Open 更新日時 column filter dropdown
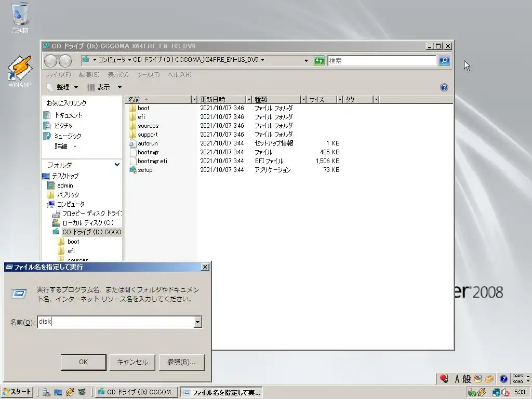532x399 pixels. pos(249,99)
